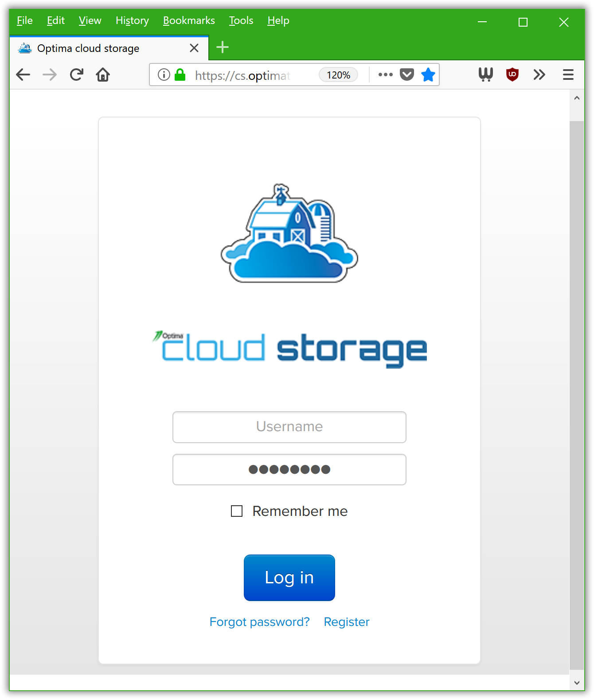Image resolution: width=594 pixels, height=700 pixels.
Task: Open the W extension icon in toolbar
Action: pyautogui.click(x=485, y=75)
